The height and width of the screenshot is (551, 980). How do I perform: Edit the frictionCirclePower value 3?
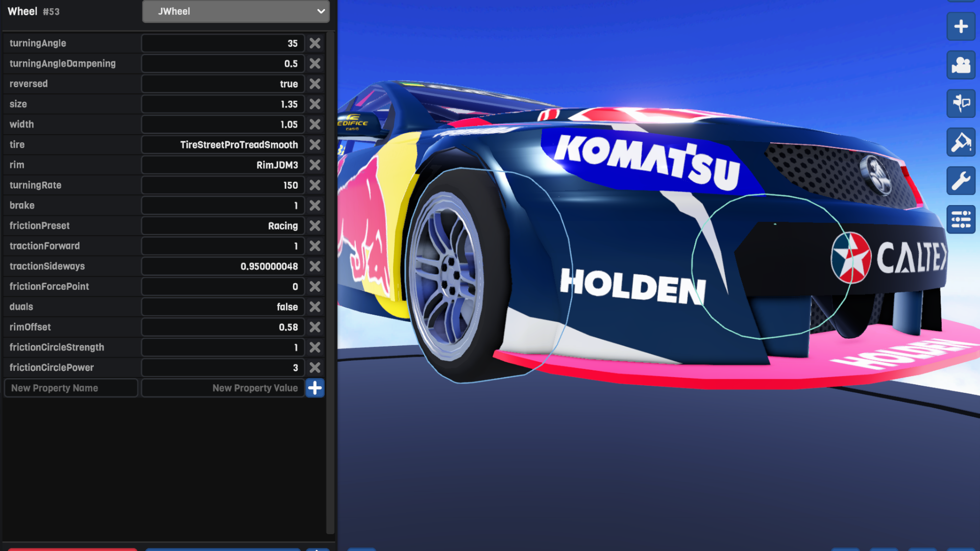tap(223, 367)
